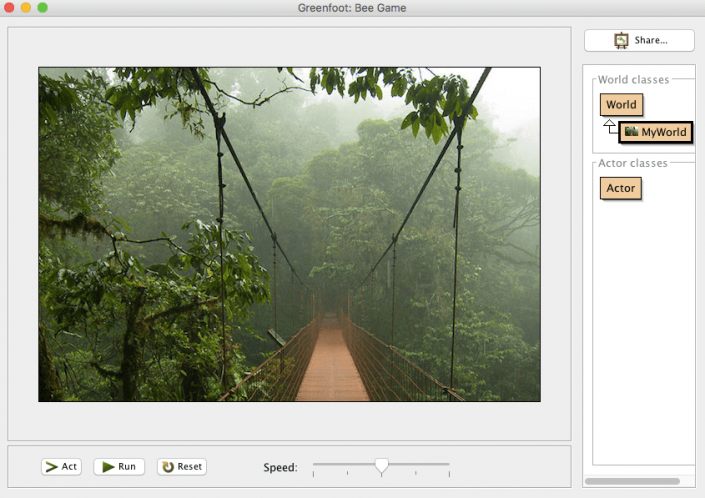The height and width of the screenshot is (498, 705).
Task: Click the Act arrow icon
Action: [51, 467]
